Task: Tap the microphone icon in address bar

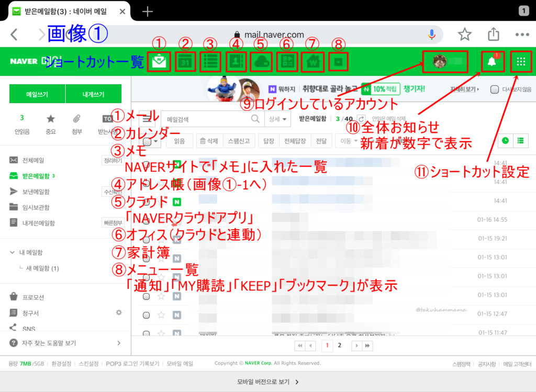Action: (x=432, y=34)
